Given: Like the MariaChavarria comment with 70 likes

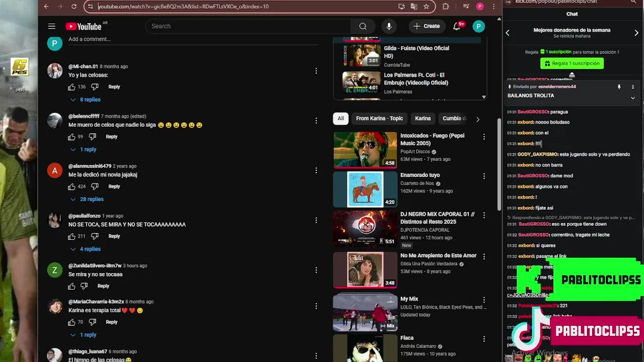Looking at the screenshot, I should pos(71,322).
